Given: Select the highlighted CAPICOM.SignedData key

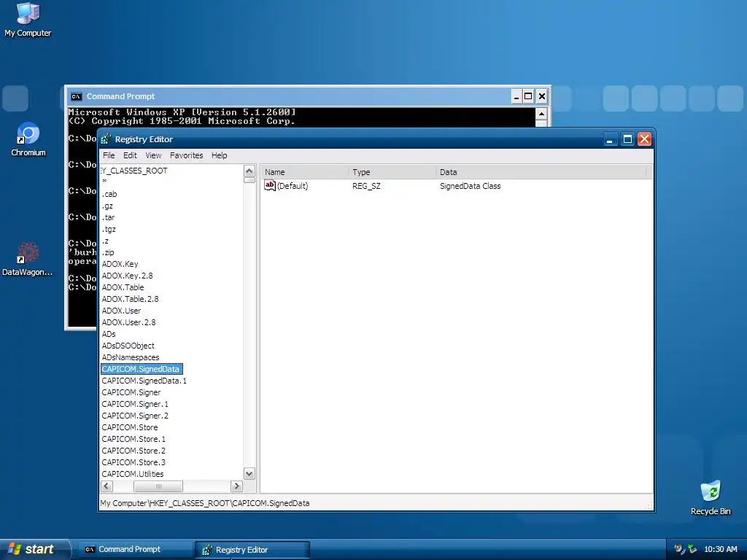Looking at the screenshot, I should click(142, 369).
